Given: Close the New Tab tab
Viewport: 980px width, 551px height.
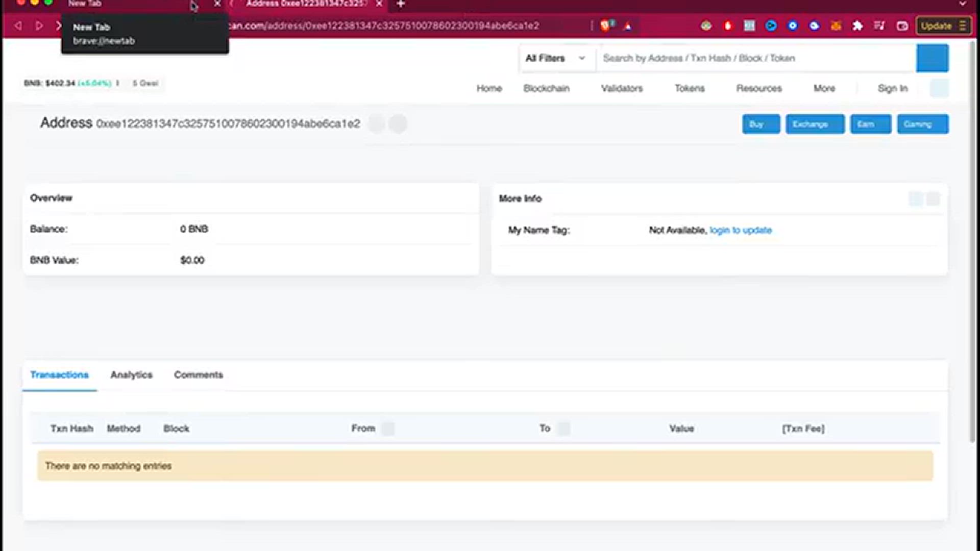Looking at the screenshot, I should tap(217, 4).
